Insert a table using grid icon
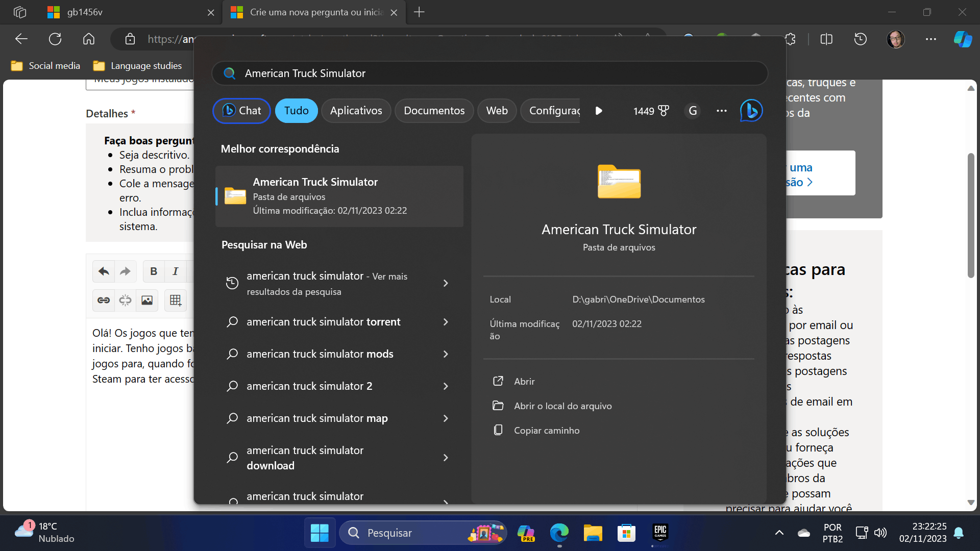Viewport: 980px width, 551px height. coord(176,300)
